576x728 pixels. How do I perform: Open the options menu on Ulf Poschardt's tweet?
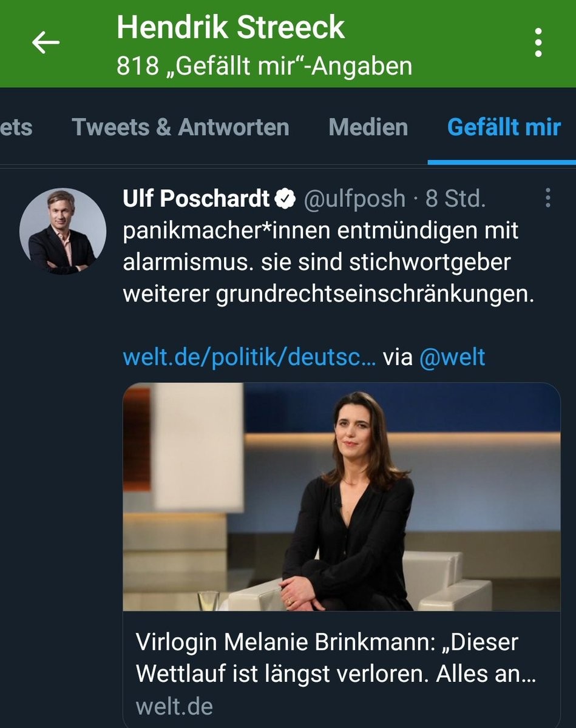coord(547,198)
